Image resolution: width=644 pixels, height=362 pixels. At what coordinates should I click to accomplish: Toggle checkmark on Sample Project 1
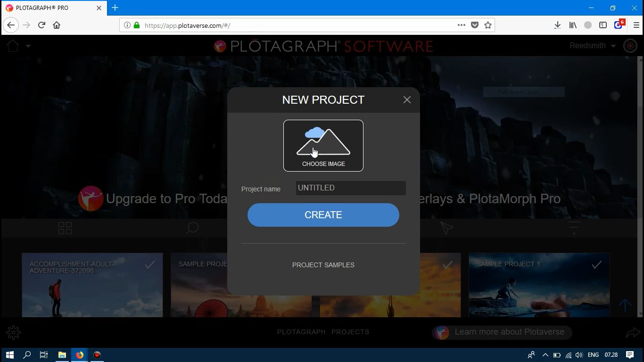tap(597, 265)
